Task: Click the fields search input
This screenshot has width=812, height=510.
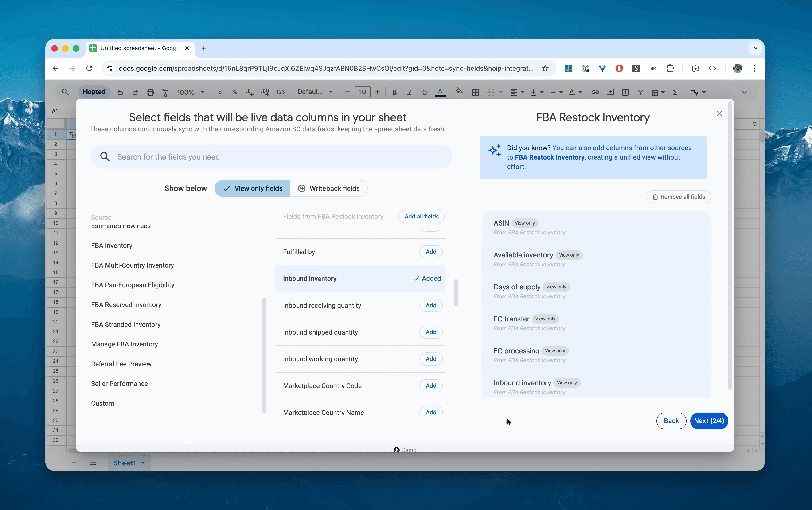Action: click(271, 157)
